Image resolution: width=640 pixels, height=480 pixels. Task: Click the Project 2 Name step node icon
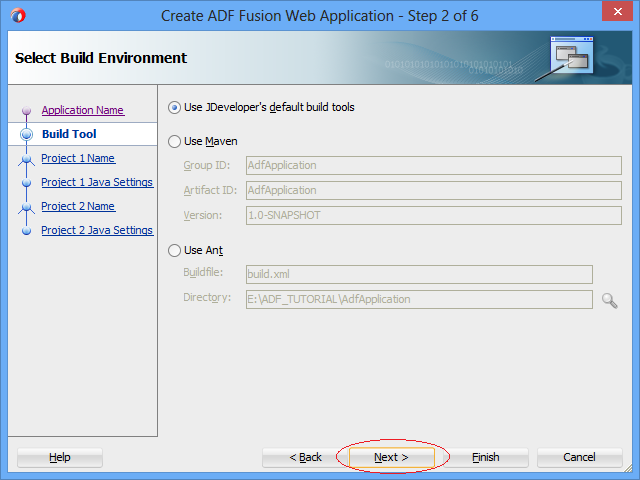coord(27,207)
